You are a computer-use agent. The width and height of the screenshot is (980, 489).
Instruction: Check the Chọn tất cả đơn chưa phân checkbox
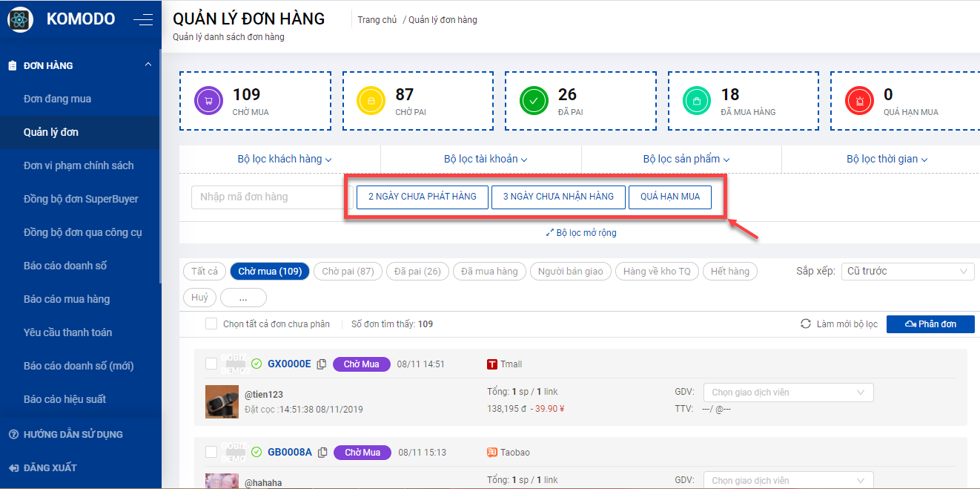211,324
